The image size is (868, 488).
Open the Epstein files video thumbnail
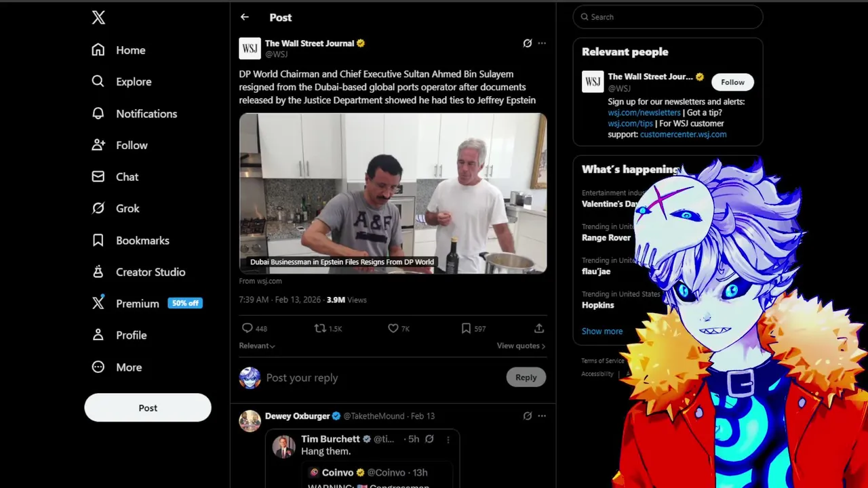(x=393, y=193)
